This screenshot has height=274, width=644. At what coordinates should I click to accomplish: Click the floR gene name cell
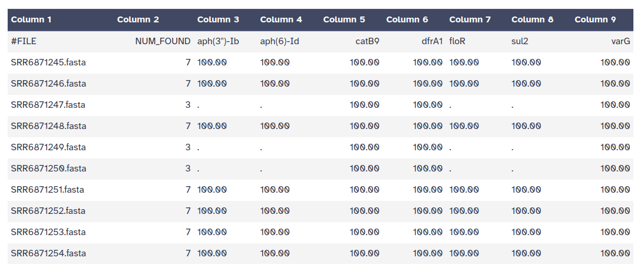458,41
